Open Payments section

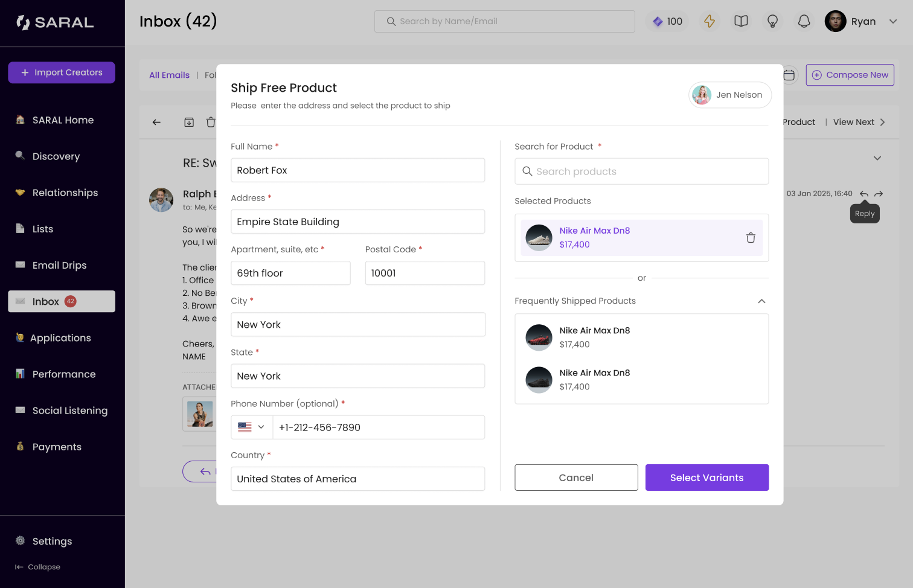pos(62,447)
